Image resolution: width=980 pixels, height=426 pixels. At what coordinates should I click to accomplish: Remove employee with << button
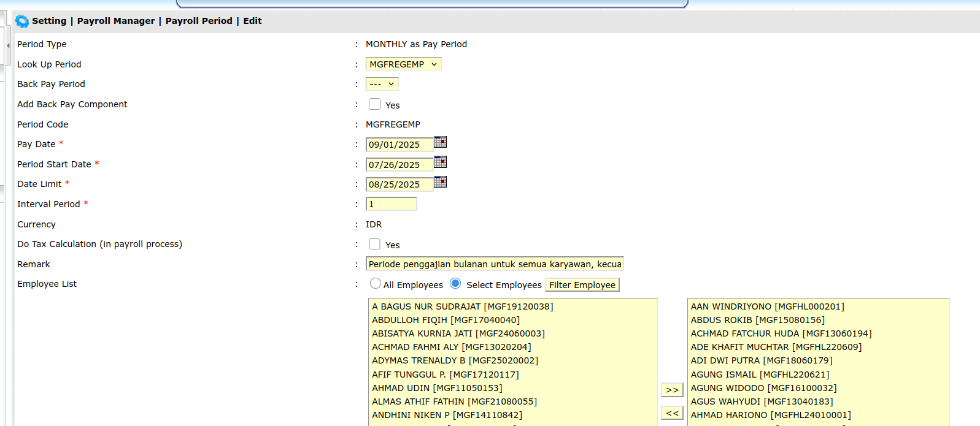coord(672,413)
